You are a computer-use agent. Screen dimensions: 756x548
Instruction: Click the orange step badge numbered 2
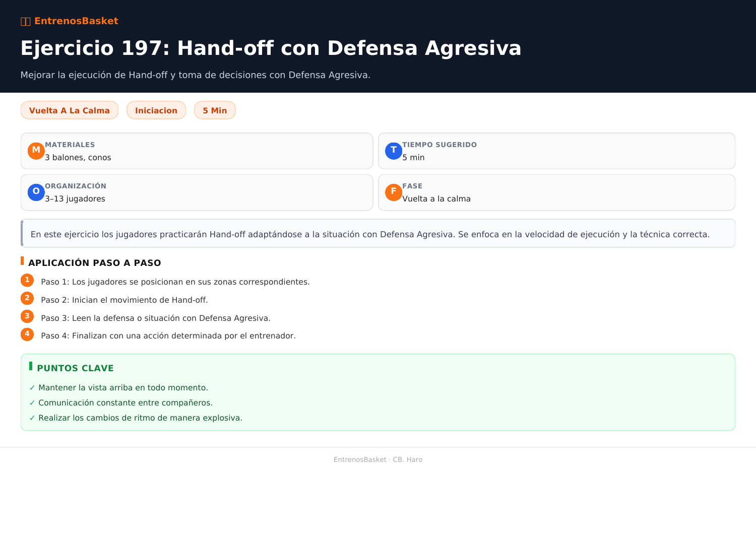27,298
